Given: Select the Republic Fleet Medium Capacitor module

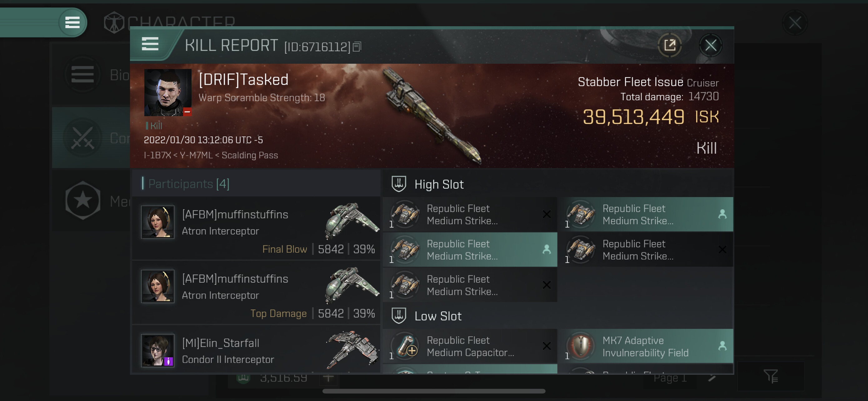Looking at the screenshot, I should coord(470,346).
